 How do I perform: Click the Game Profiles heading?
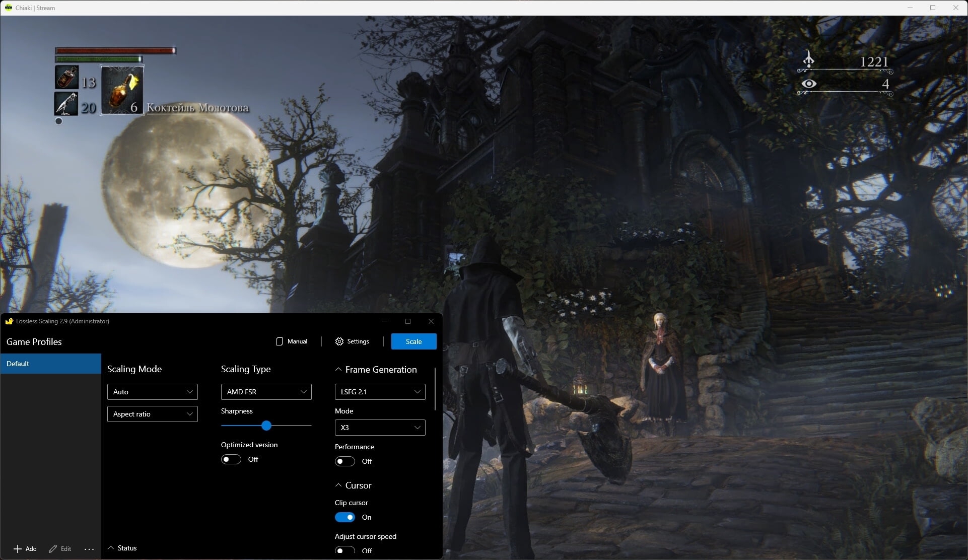tap(34, 341)
